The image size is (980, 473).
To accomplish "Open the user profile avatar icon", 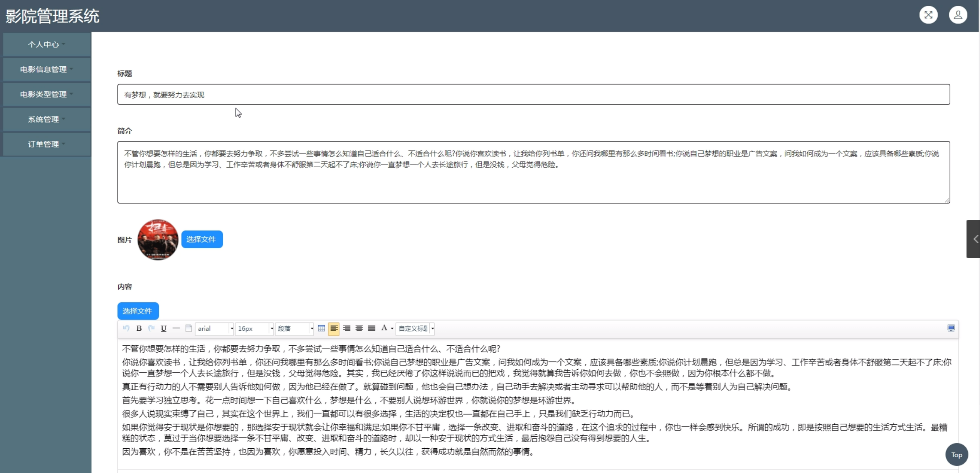I will [958, 15].
